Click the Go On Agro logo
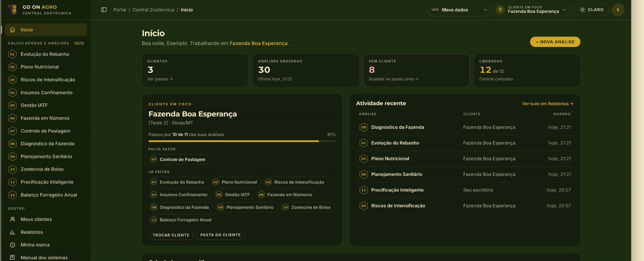Viewport: 644px width, 261px height. [x=12, y=10]
